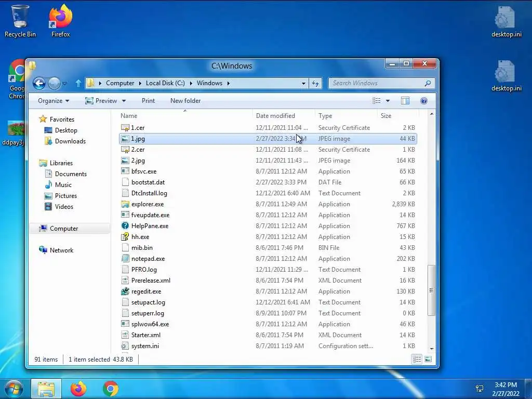Select the system.ini file icon
This screenshot has height=399, width=532.
point(125,346)
